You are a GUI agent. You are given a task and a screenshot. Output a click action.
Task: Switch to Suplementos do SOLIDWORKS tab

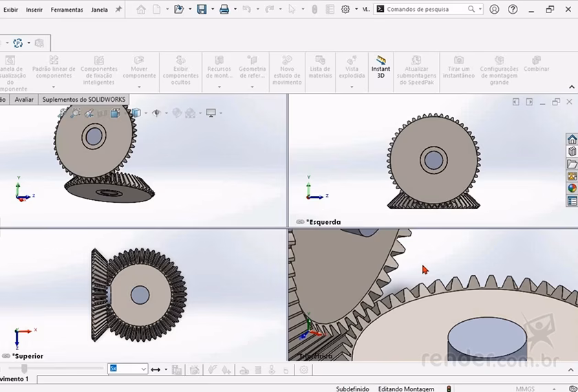tap(84, 100)
